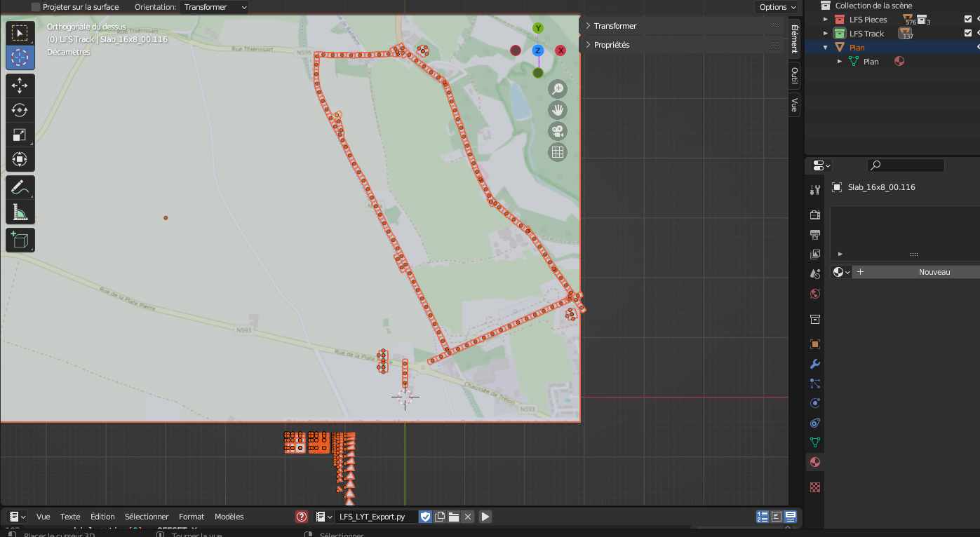The width and height of the screenshot is (980, 537).
Task: Open the Output properties tab
Action: (x=815, y=235)
